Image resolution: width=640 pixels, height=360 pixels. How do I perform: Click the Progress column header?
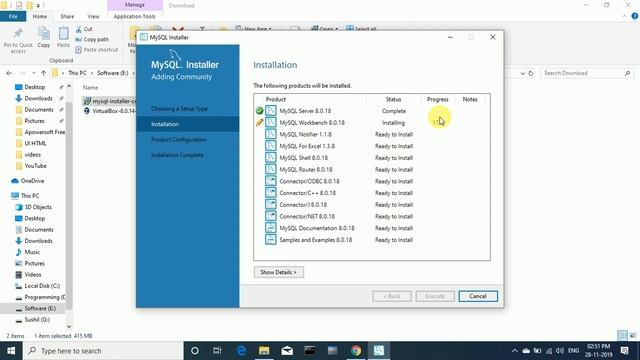[438, 99]
